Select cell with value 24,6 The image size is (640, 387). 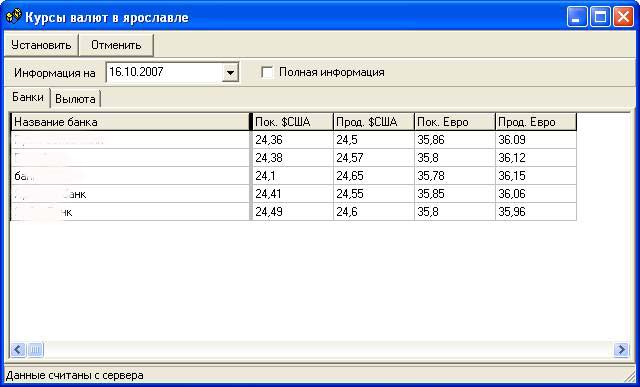click(373, 212)
